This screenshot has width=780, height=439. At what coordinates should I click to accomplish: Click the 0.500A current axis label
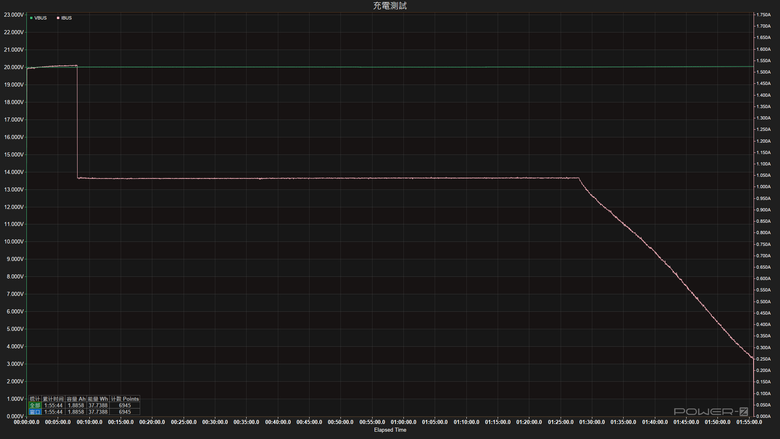pyautogui.click(x=764, y=301)
